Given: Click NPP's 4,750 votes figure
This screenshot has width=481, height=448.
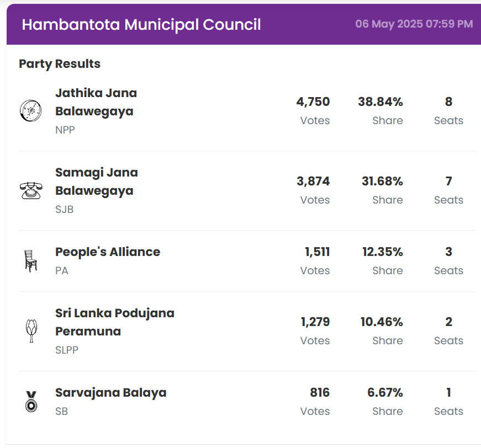Looking at the screenshot, I should pos(313,102).
